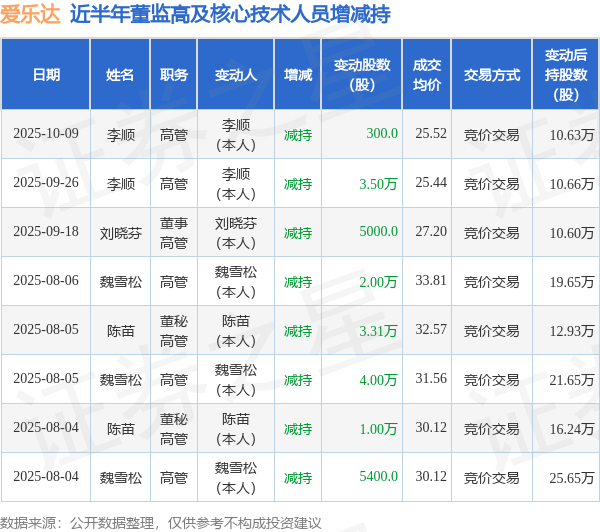
Task: Click the 交易方式 column header
Action: pyautogui.click(x=492, y=75)
